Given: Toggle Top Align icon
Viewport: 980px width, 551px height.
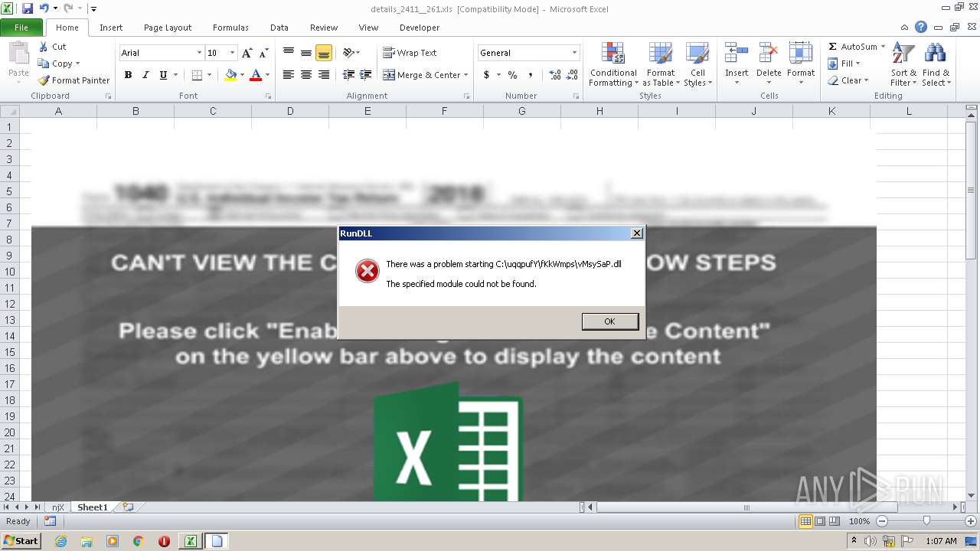Looking at the screenshot, I should coord(289,53).
